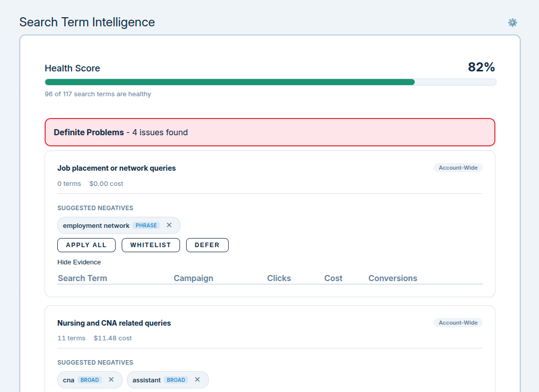Click the Apply All button
Screen dimensions: 539x392
(86, 245)
